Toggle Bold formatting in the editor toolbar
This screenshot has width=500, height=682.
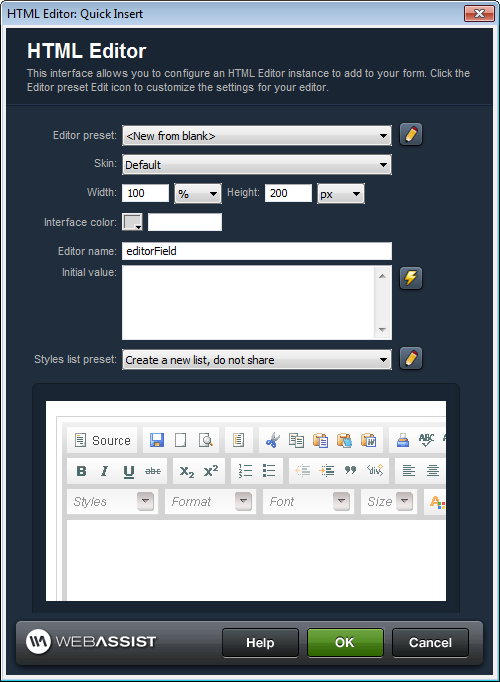pyautogui.click(x=81, y=471)
